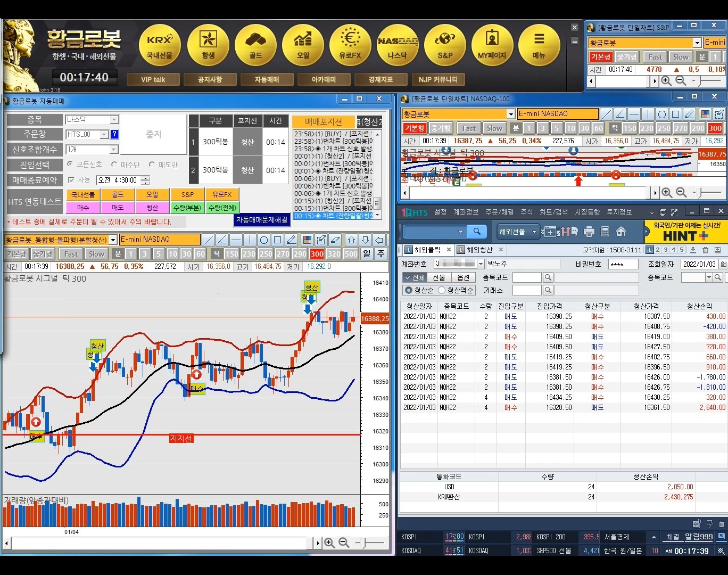The image size is (728, 575).
Task: Zoom out NASDAQ-100 single chart with magnifier minus
Action: [681, 192]
